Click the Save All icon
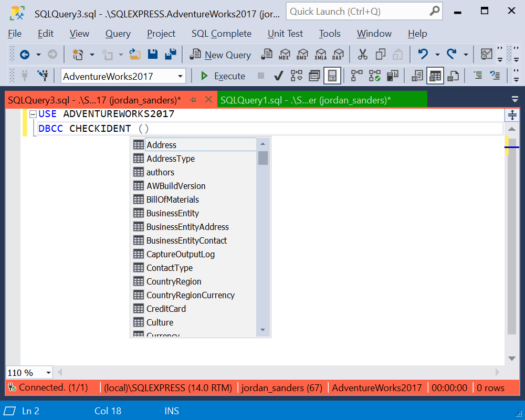Viewport: 525px width, 420px height. pyautogui.click(x=171, y=54)
